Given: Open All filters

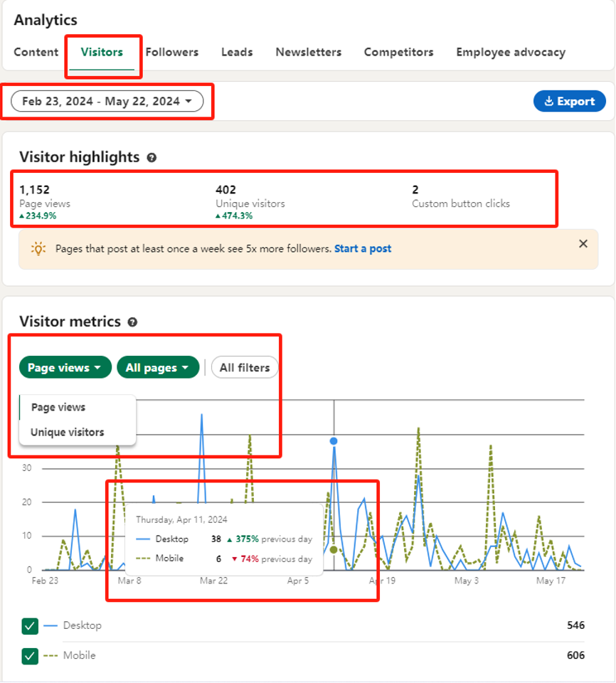Looking at the screenshot, I should point(245,368).
